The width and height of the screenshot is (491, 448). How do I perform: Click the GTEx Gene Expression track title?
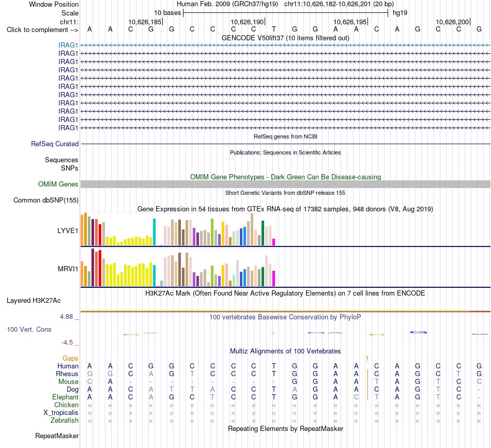click(285, 209)
